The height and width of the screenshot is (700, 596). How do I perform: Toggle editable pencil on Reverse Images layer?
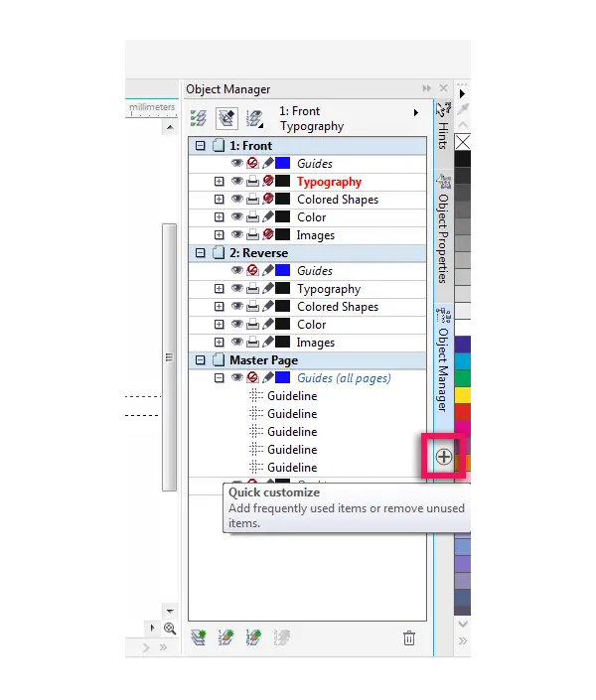(268, 342)
